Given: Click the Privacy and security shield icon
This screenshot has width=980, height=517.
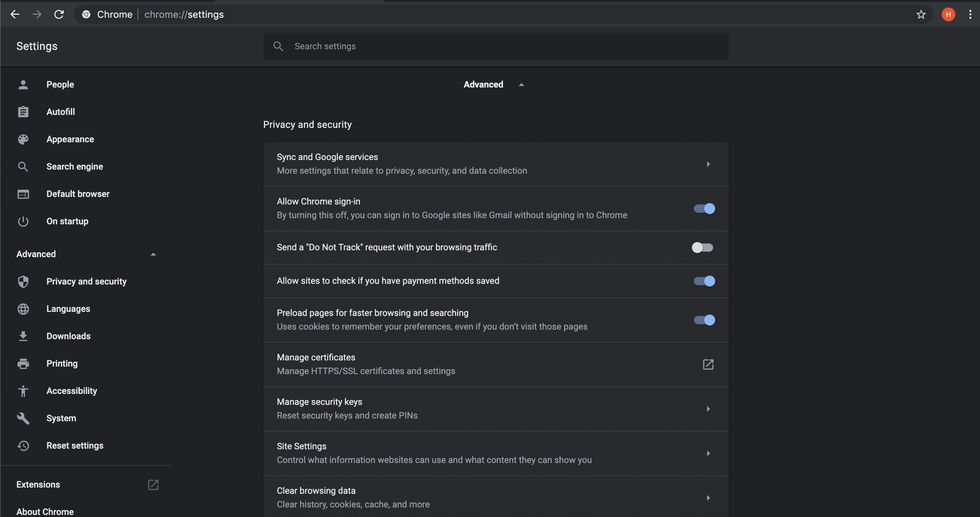Looking at the screenshot, I should point(23,281).
